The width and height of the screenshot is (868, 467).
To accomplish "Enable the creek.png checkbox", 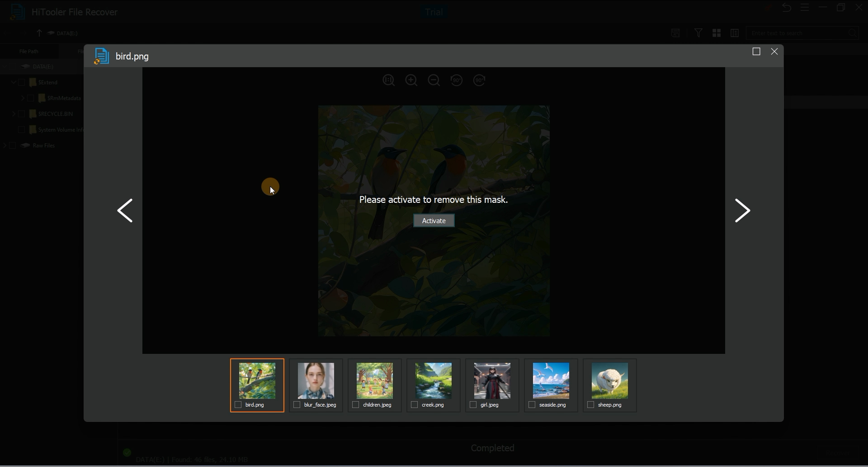I will pyautogui.click(x=415, y=405).
